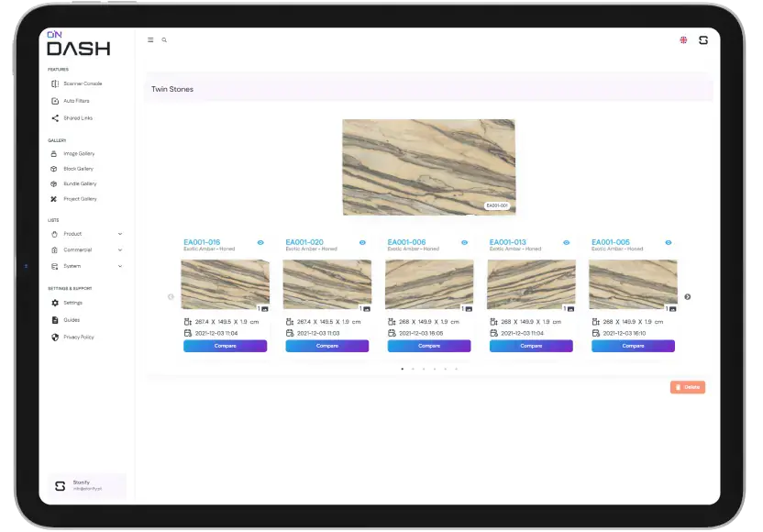Expand the Product list menu
Image resolution: width=763 pixels, height=532 pixels.
coord(86,234)
